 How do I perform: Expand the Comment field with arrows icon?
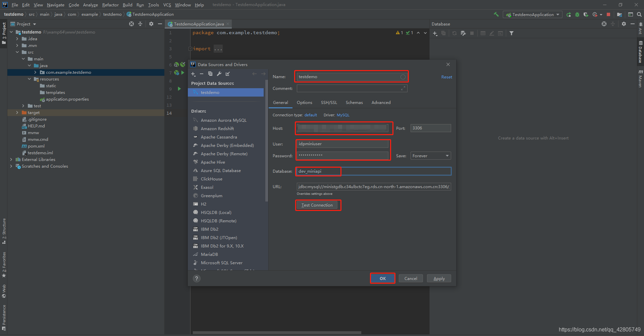pos(403,88)
